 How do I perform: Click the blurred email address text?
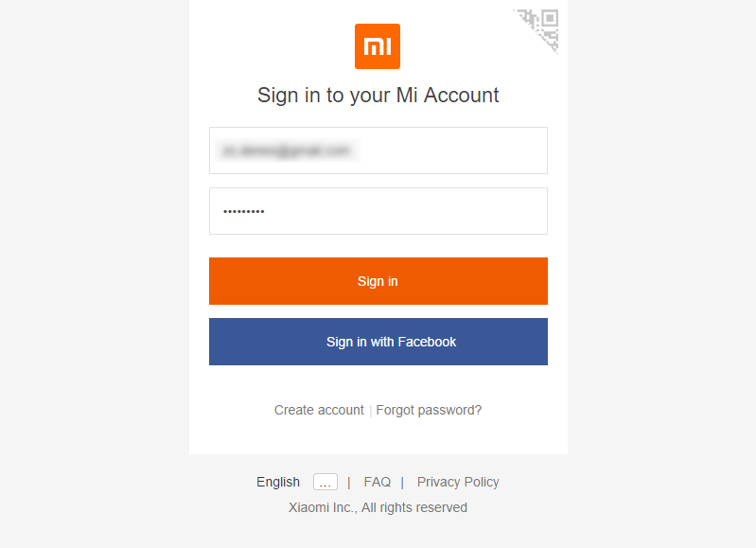(x=286, y=150)
